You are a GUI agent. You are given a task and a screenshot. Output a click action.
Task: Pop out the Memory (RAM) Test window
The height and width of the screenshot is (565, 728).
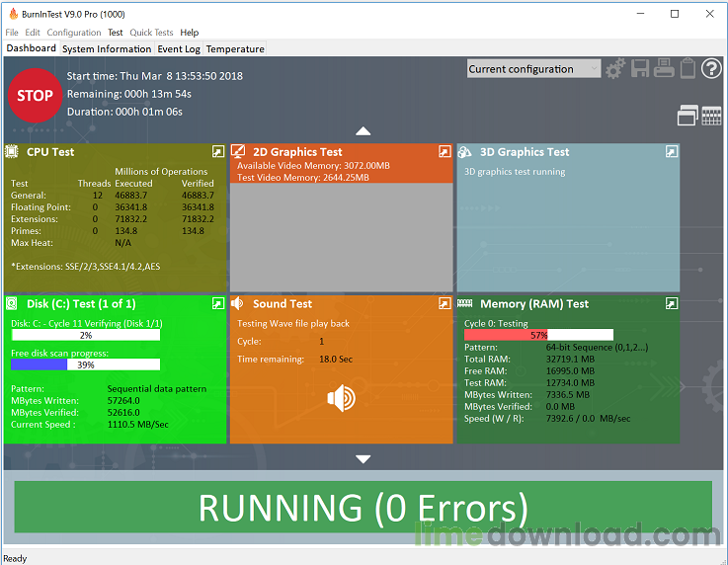click(x=672, y=303)
